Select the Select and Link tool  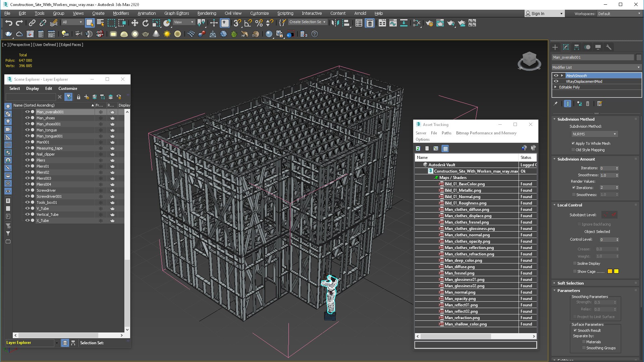click(32, 23)
